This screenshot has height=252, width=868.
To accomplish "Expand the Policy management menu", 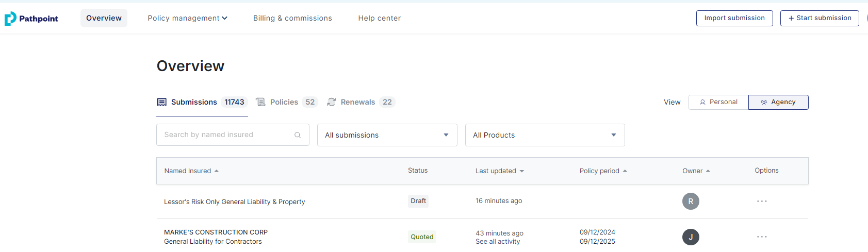I will click(x=187, y=18).
